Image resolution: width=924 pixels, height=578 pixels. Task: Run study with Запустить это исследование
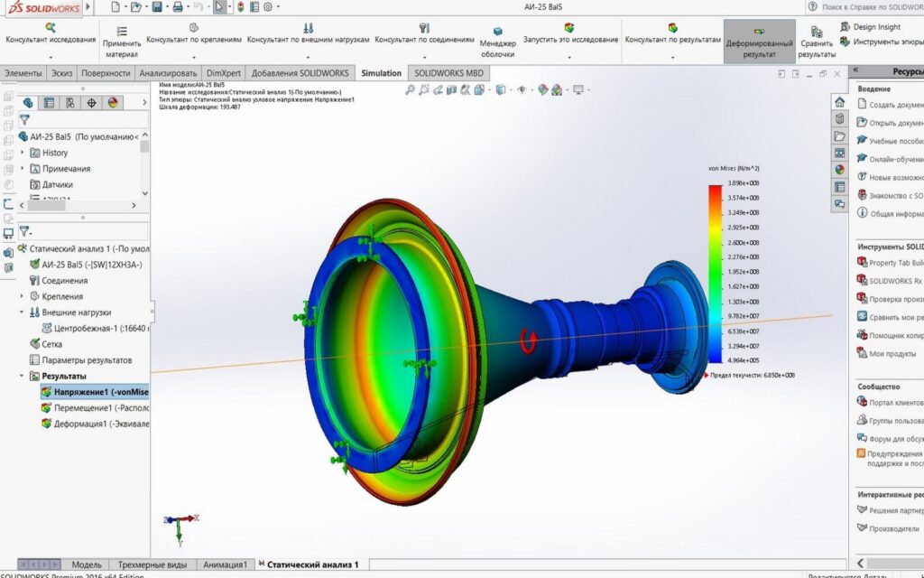pos(569,28)
